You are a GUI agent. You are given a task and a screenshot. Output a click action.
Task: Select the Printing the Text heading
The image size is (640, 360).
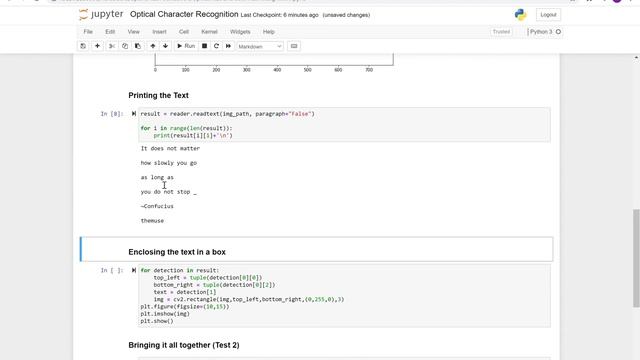(158, 96)
